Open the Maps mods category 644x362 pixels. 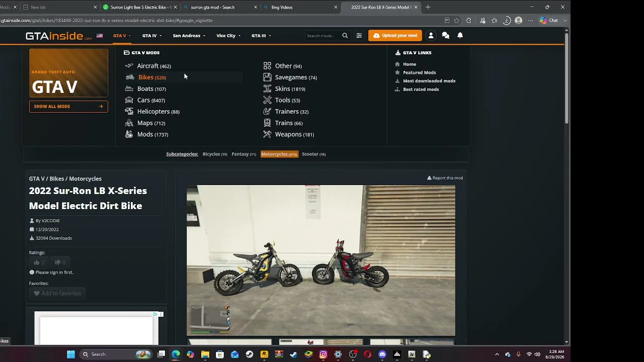pyautogui.click(x=151, y=123)
